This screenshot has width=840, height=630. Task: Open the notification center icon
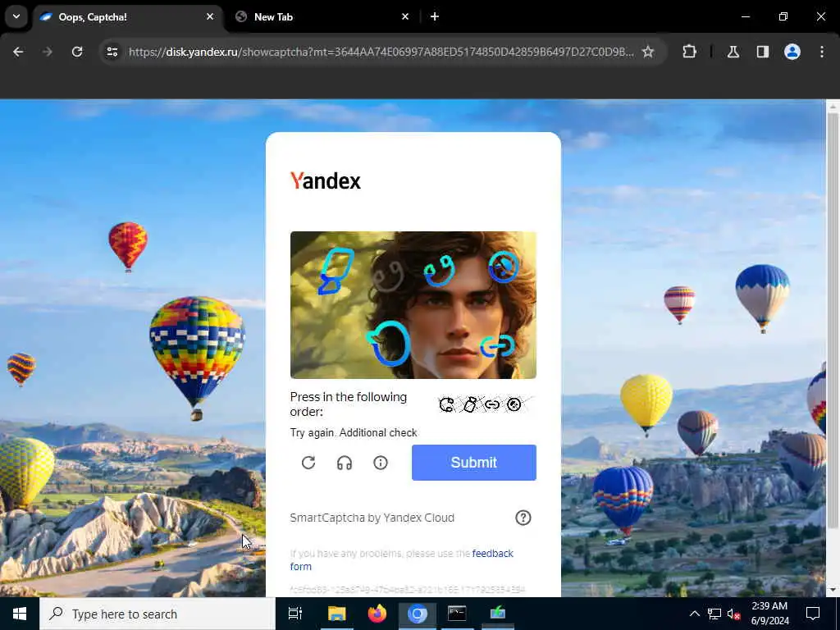click(x=813, y=614)
